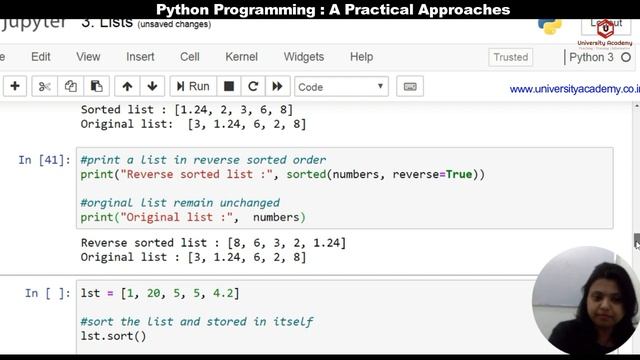The height and width of the screenshot is (360, 640).
Task: Open the command palette keyboard icon
Action: pos(410,87)
